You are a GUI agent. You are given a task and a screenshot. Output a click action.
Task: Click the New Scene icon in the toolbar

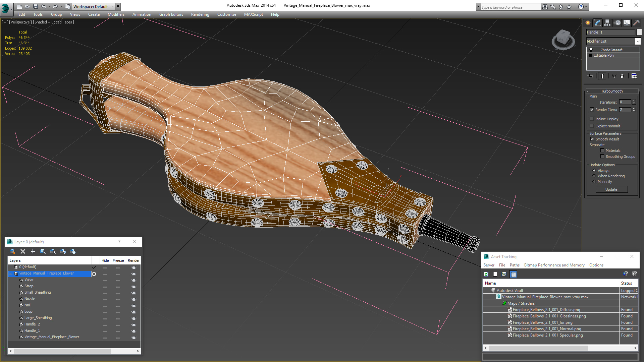(x=19, y=6)
